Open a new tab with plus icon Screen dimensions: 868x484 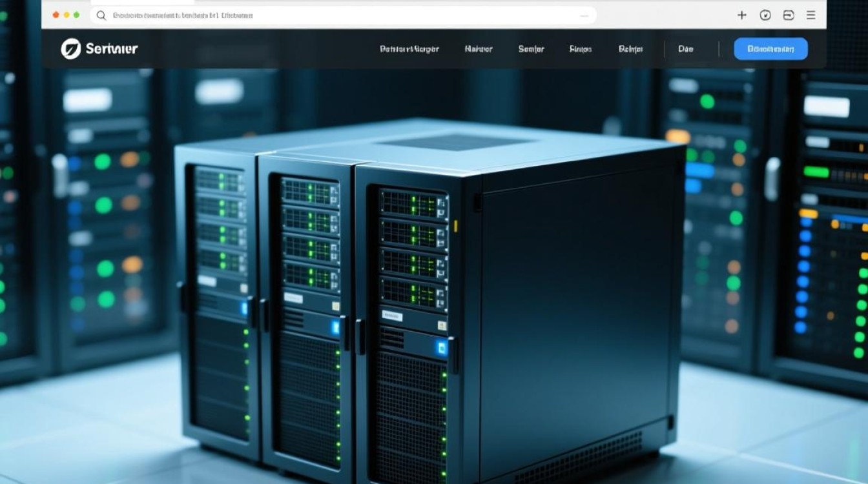pyautogui.click(x=742, y=15)
